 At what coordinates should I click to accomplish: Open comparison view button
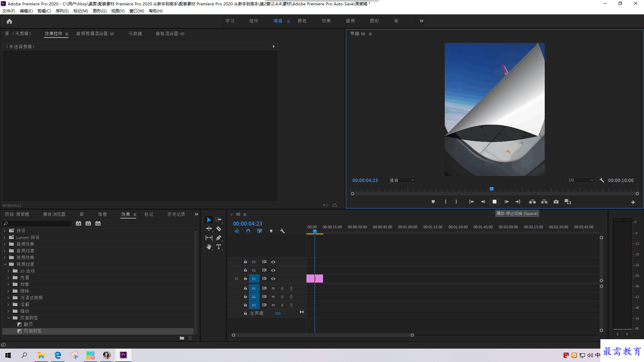tap(568, 202)
